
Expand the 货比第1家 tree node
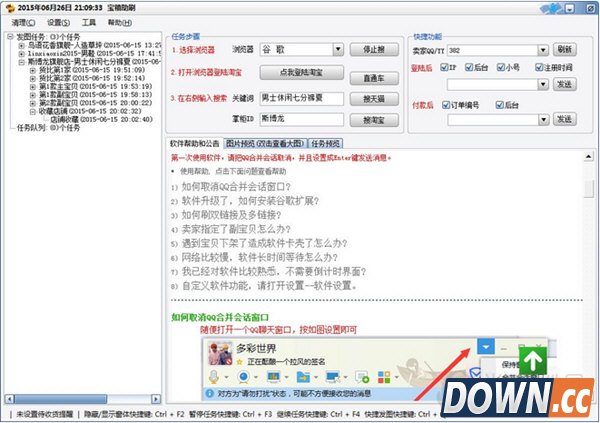click(33, 70)
